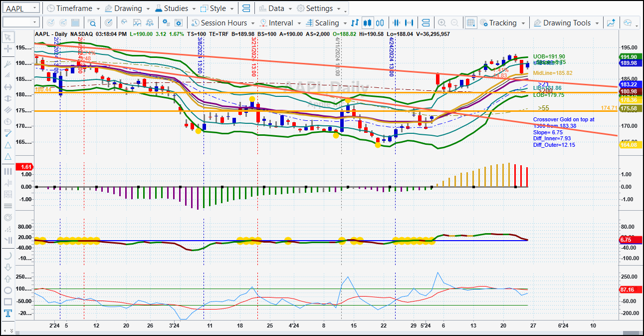Select the ellipse drawing tool

pos(8,290)
